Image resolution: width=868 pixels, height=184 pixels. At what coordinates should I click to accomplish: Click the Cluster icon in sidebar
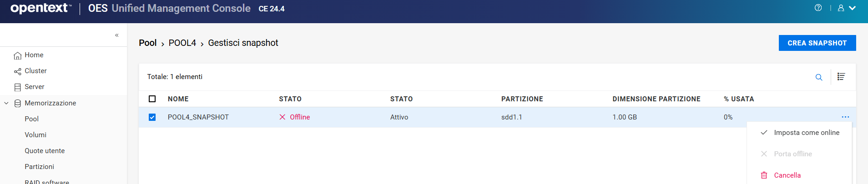18,71
